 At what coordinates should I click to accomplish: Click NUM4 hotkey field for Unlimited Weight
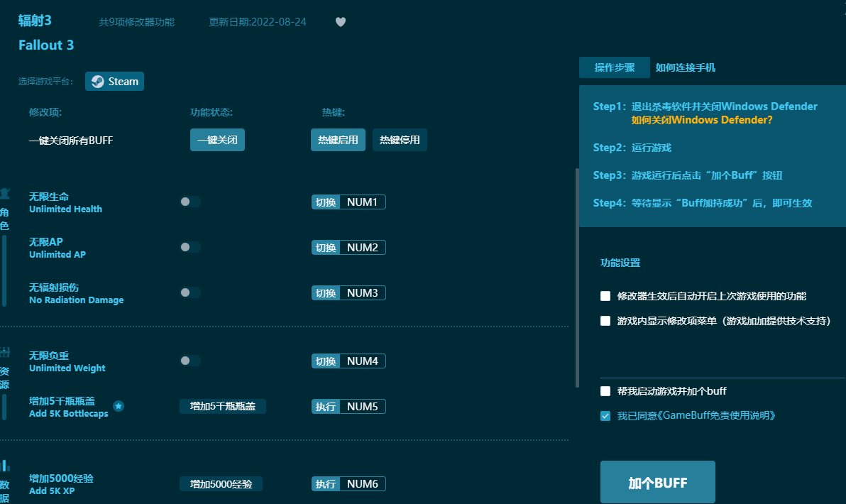362,361
